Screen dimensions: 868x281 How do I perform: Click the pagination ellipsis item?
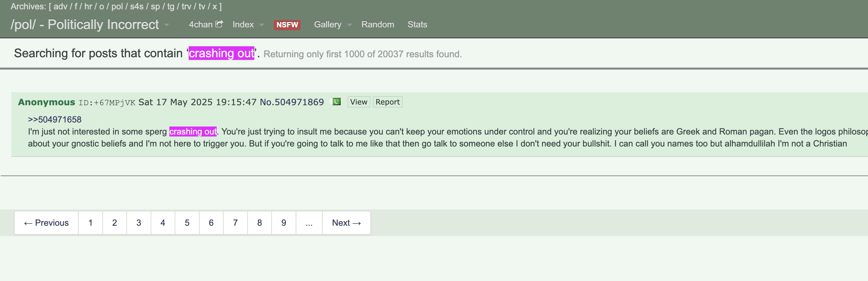[309, 223]
